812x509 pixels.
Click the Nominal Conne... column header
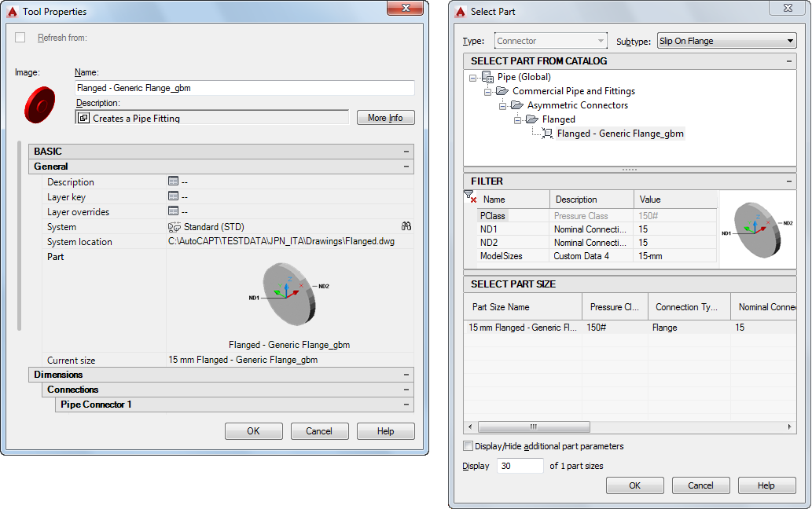[763, 307]
